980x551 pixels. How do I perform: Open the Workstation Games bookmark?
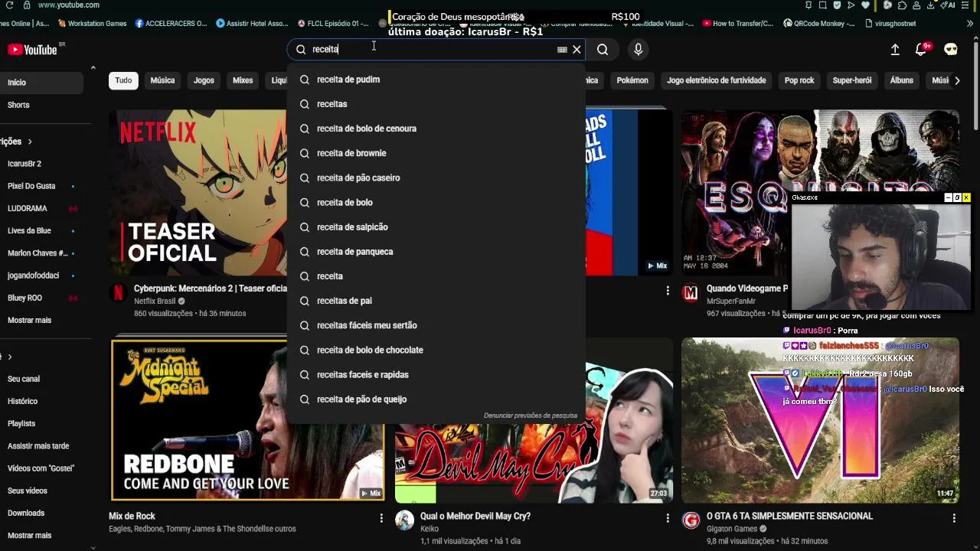point(92,24)
